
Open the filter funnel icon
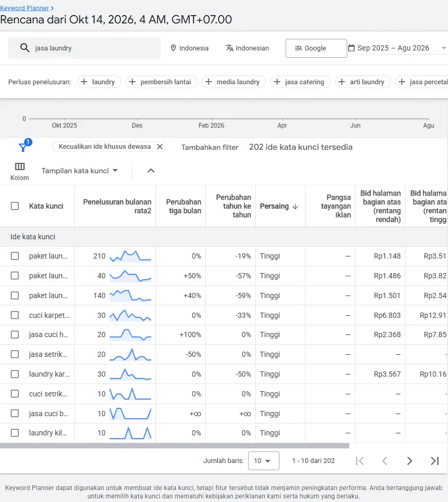point(23,147)
